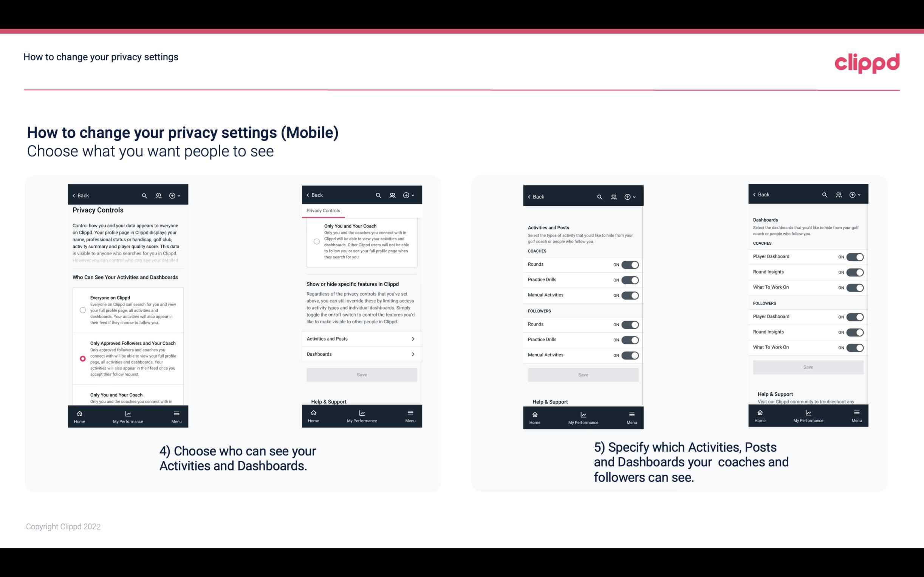
Task: Tap the Back chevron arrow navigation icon
Action: (x=74, y=196)
